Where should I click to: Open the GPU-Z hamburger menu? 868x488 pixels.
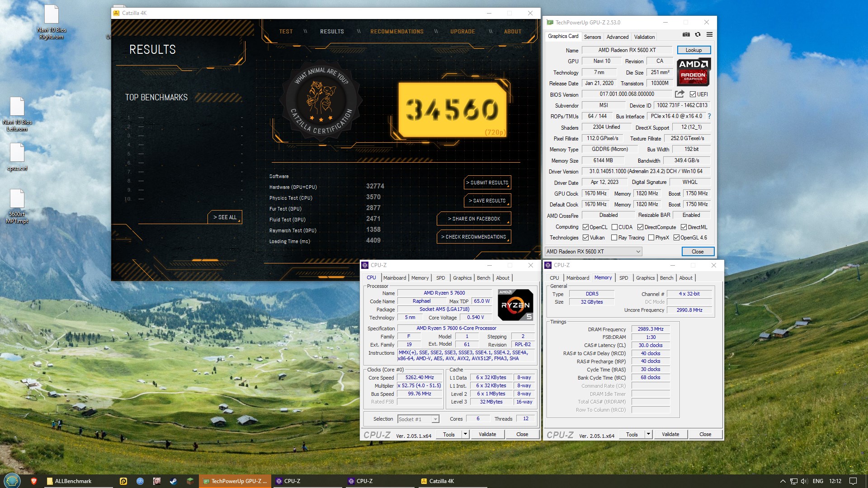pos(709,35)
